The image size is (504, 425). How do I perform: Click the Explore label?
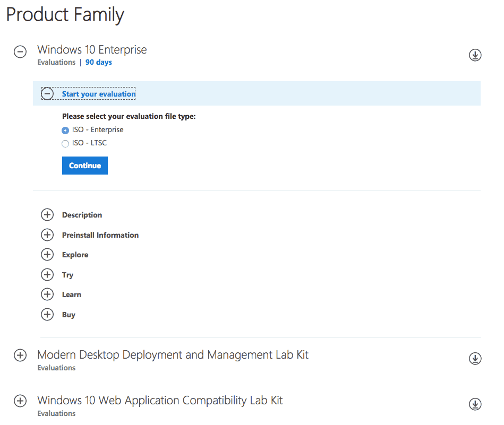[x=75, y=255]
